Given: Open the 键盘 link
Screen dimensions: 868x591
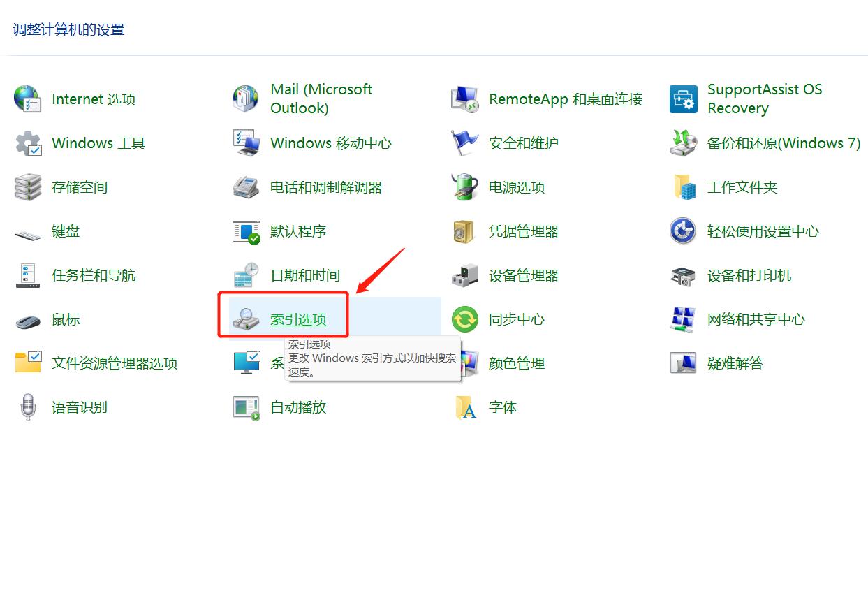Looking at the screenshot, I should point(66,231).
